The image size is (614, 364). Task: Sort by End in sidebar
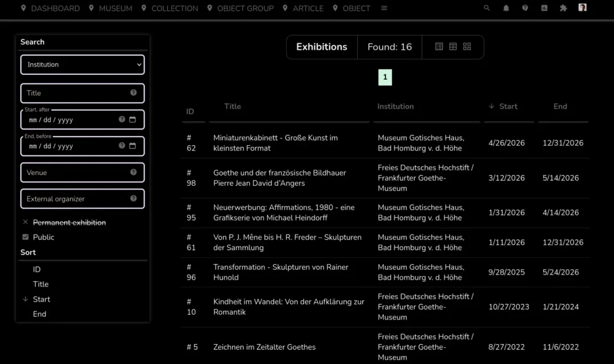coord(40,314)
